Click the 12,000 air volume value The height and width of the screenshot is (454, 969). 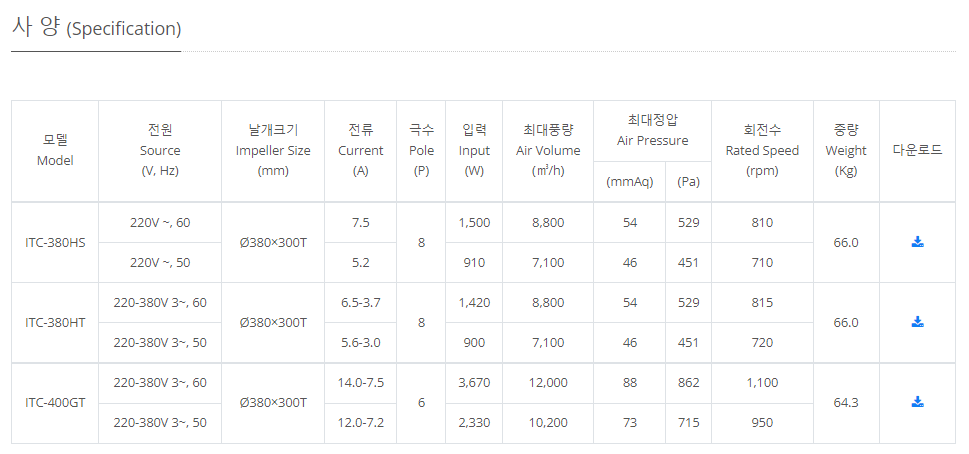[548, 382]
